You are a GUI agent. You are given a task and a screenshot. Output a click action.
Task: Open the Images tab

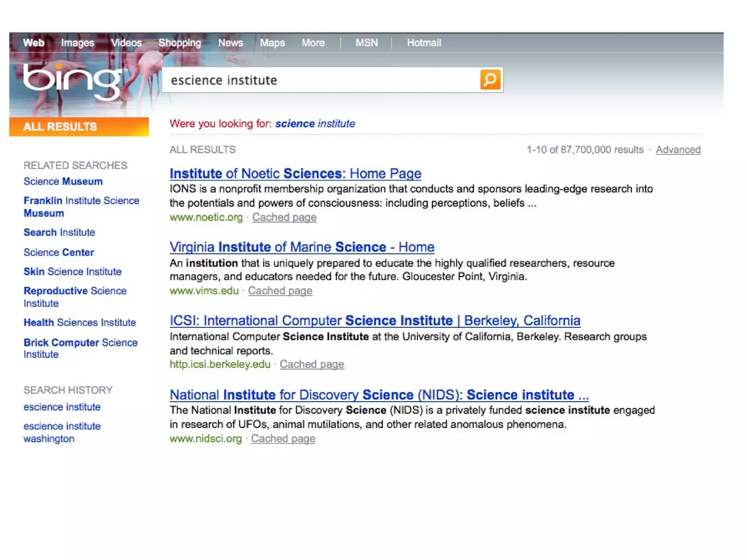[77, 43]
